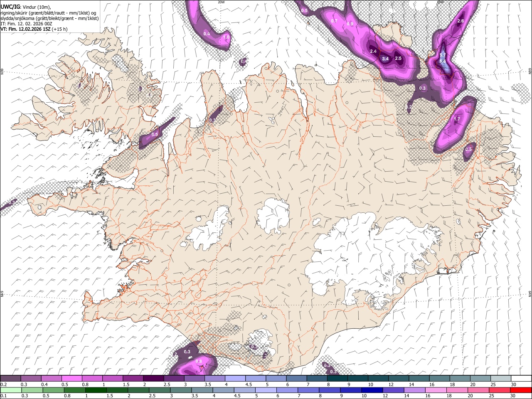The width and height of the screenshot is (532, 399).
Task: Click the 'VT: Fim. 12.02.2026 15Z (+15 h)' line
Action: pyautogui.click(x=34, y=29)
